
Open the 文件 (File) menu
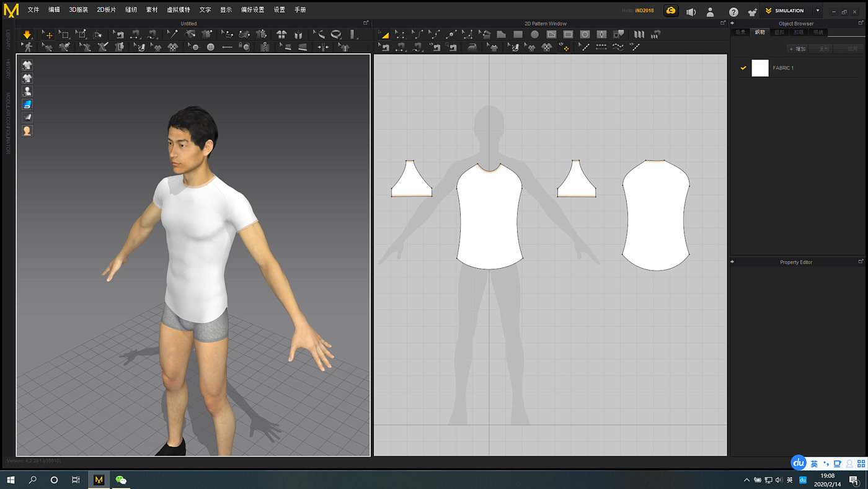(x=33, y=10)
